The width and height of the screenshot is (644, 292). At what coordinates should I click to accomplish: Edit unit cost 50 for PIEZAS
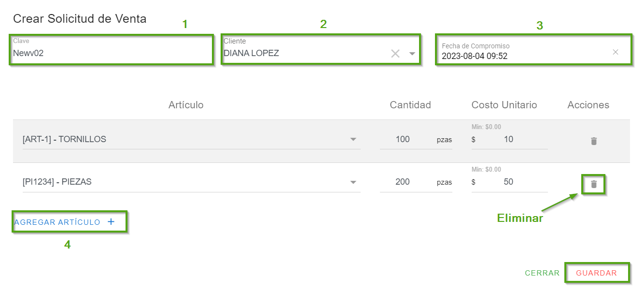(508, 182)
